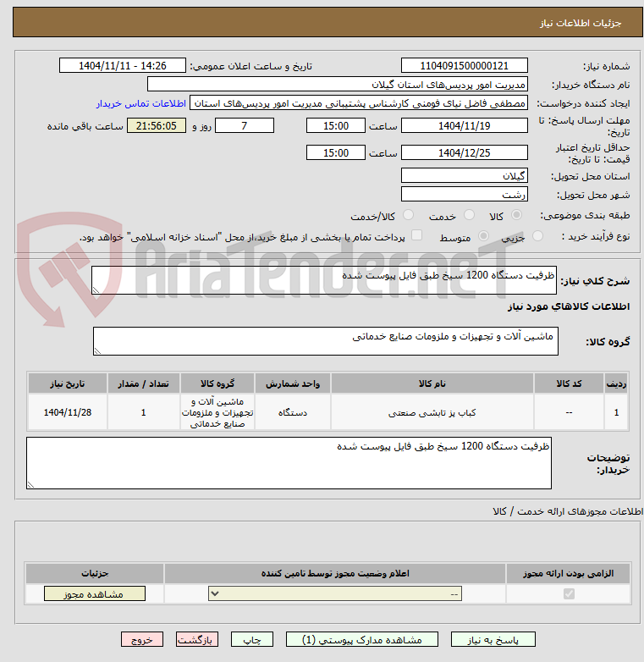Click the request creator name field
This screenshot has height=662, width=644.
(x=358, y=103)
